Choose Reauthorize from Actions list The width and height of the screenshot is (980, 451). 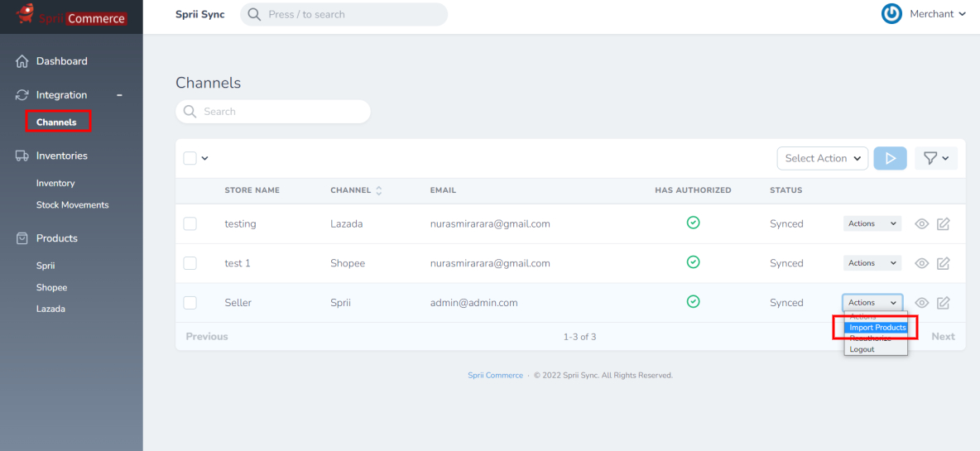tap(876, 338)
